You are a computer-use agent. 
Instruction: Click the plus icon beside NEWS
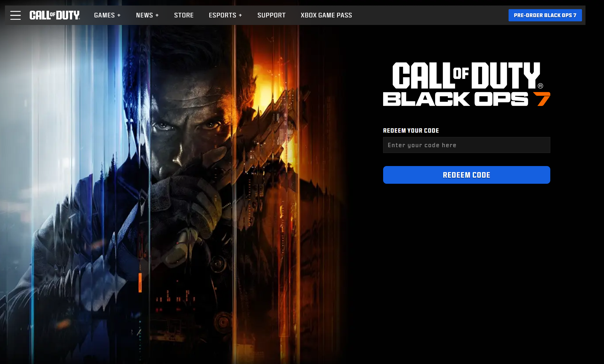point(157,15)
